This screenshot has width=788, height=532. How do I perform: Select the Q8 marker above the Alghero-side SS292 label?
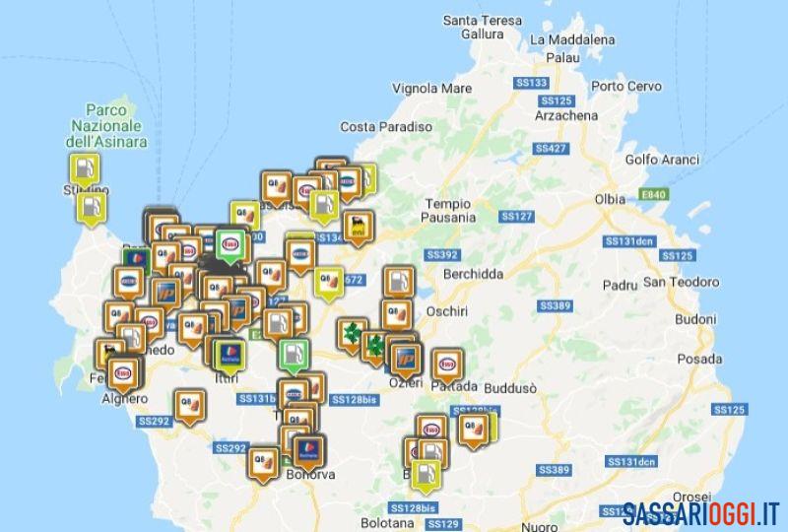tap(190, 406)
